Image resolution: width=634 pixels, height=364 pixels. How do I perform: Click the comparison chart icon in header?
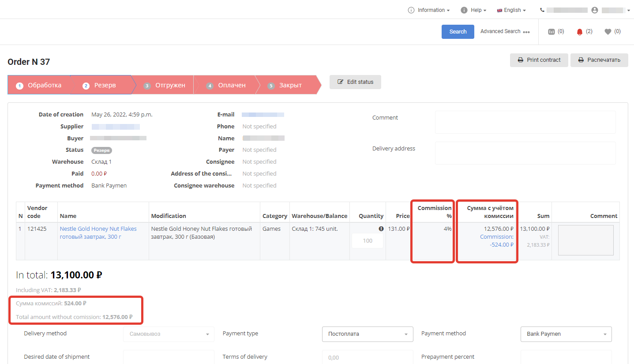point(551,32)
